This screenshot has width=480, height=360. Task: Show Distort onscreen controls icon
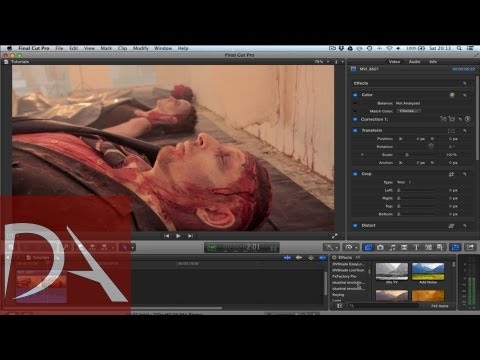(x=451, y=226)
